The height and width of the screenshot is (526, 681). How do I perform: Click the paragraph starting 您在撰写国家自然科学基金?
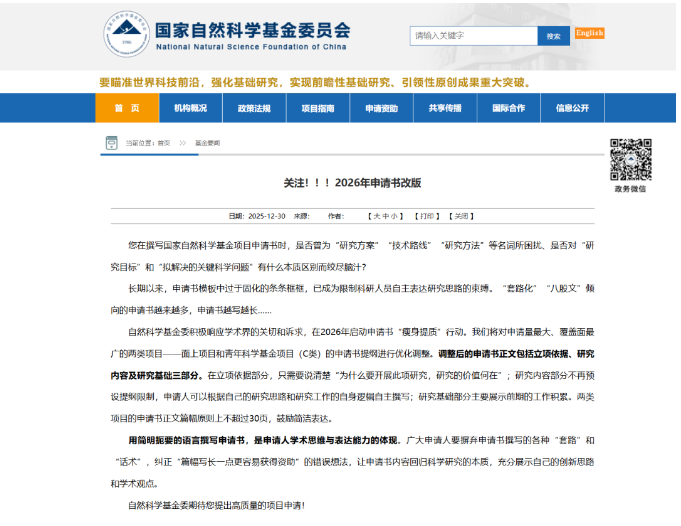[352, 256]
